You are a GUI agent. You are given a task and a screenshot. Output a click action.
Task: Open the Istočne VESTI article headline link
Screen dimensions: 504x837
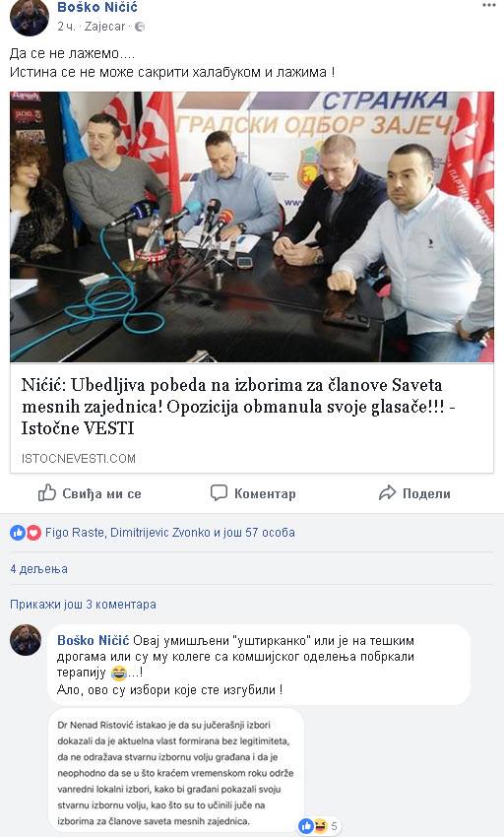point(238,407)
